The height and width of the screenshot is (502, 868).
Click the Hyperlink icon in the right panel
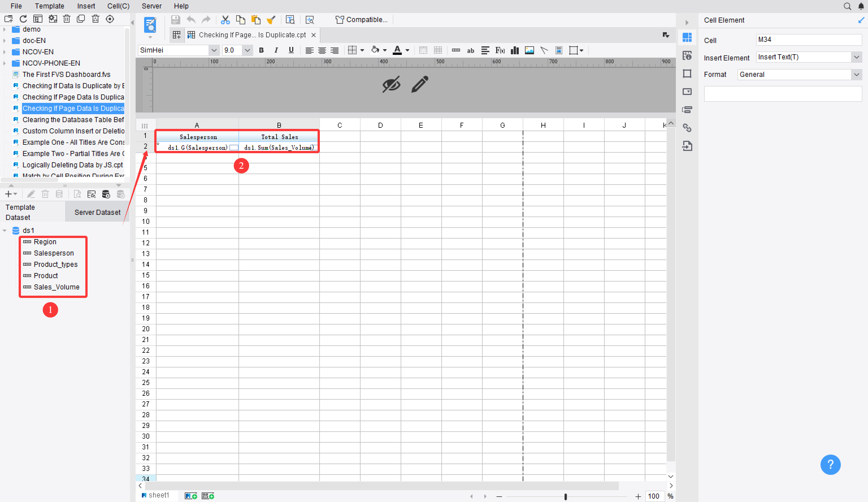(x=687, y=127)
